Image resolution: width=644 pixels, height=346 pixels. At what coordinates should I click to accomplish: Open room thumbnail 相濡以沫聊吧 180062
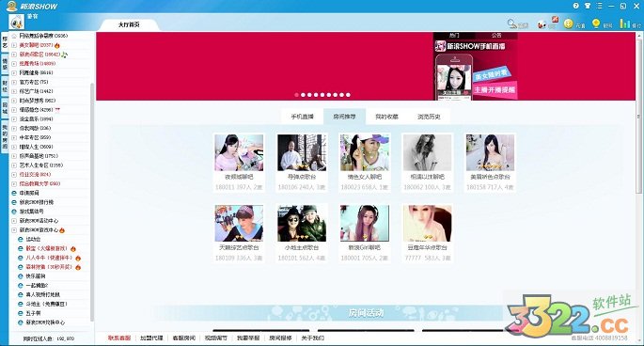[x=428, y=152]
